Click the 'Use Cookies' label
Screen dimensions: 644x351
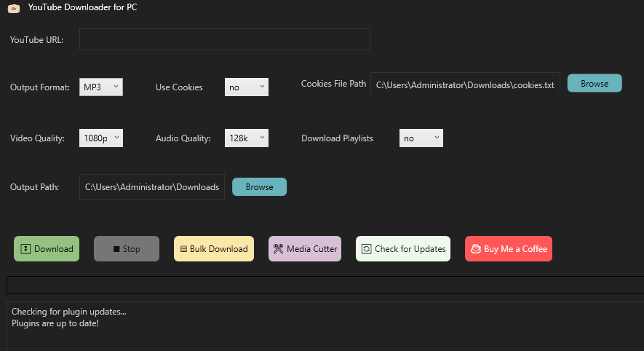point(179,87)
